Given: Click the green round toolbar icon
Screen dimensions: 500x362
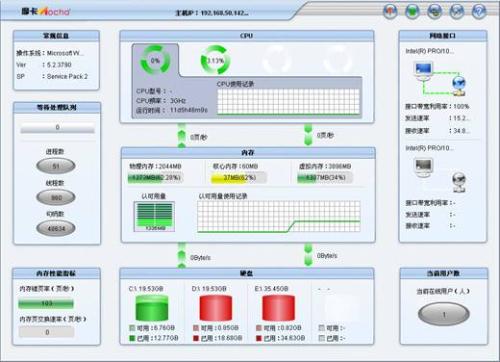Looking at the screenshot, I should [x=412, y=12].
